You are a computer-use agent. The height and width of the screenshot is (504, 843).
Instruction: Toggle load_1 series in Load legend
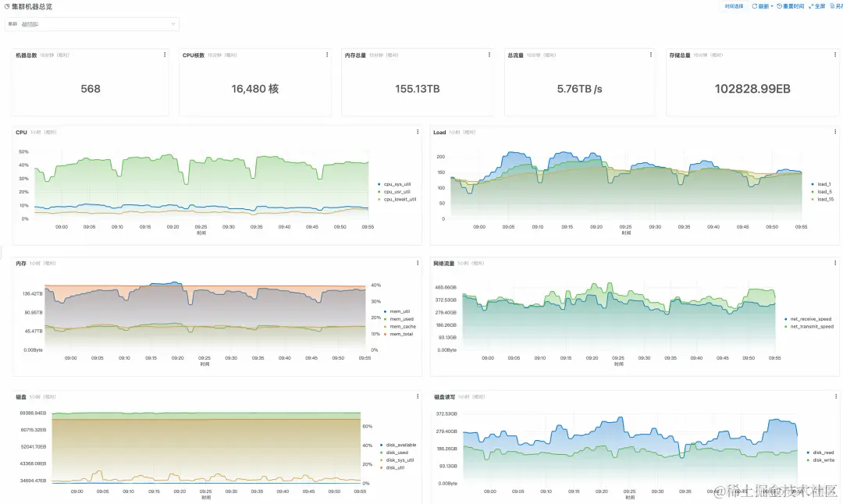(x=821, y=184)
